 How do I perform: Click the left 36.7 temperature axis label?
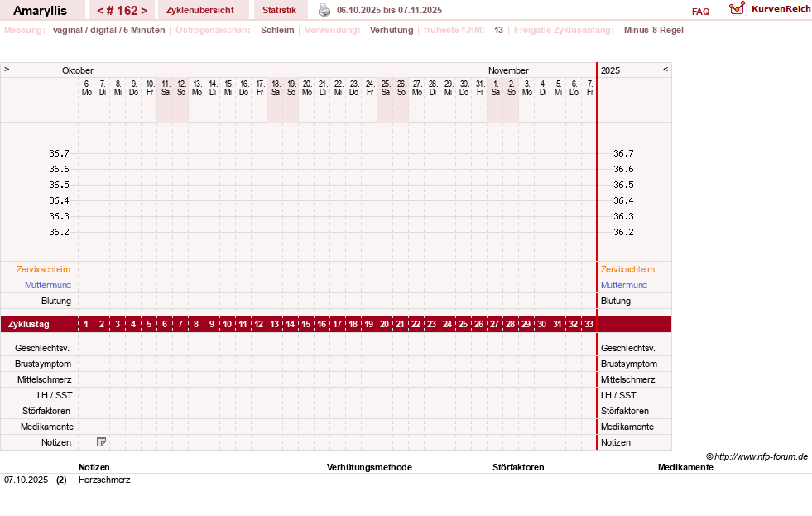(x=59, y=153)
